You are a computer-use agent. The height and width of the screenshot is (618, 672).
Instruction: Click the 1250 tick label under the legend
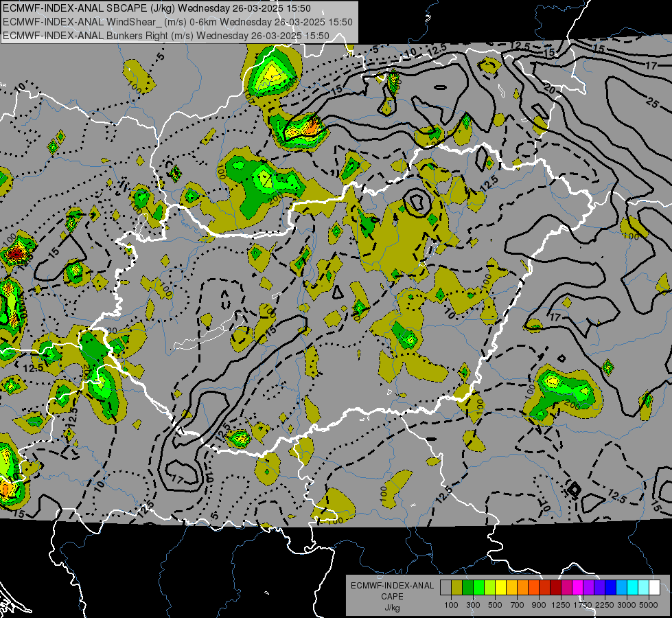[561, 605]
